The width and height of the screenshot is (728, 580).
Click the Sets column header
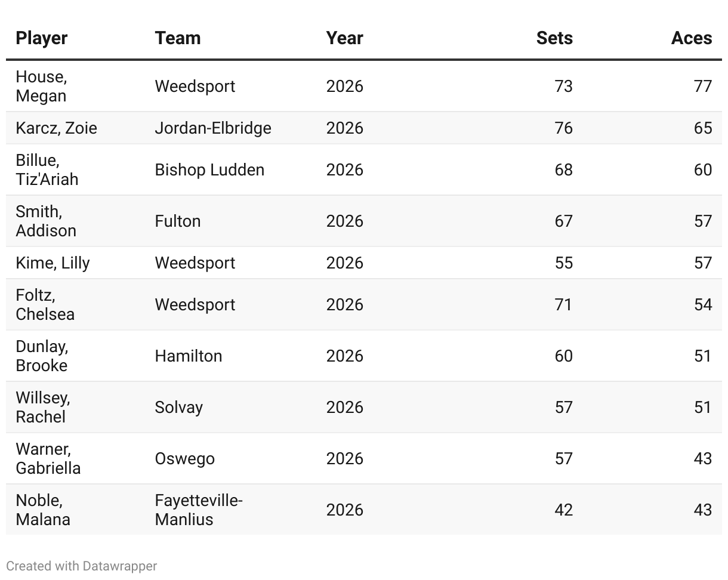pyautogui.click(x=554, y=38)
